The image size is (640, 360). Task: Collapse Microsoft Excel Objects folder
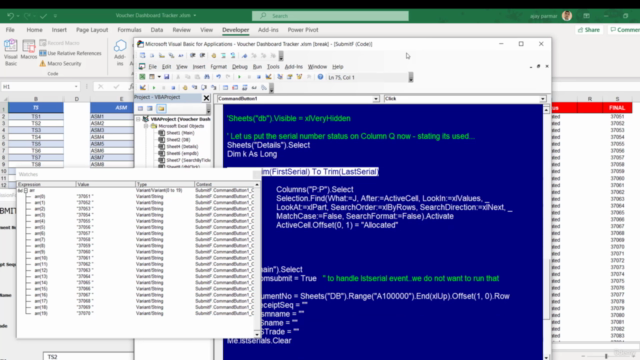146,126
